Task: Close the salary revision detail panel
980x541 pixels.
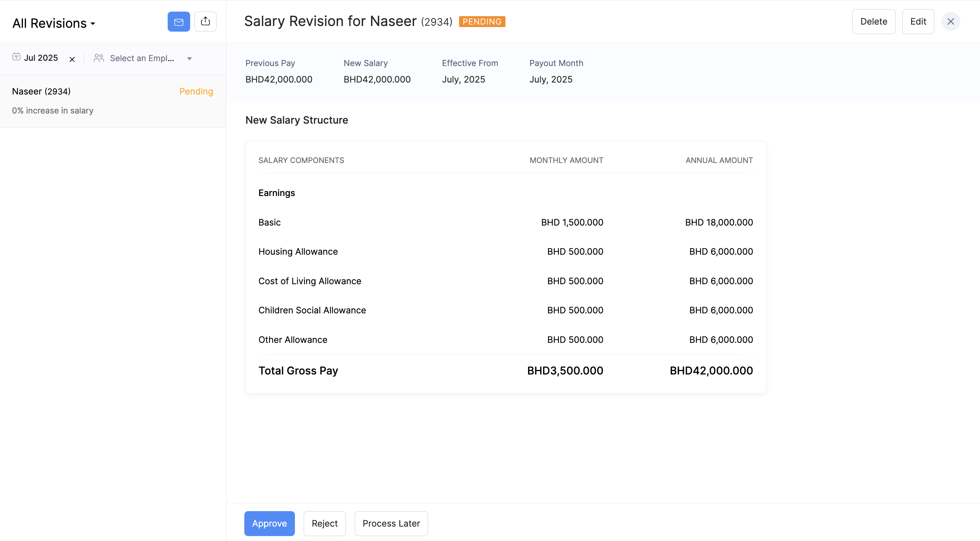Action: click(x=951, y=21)
